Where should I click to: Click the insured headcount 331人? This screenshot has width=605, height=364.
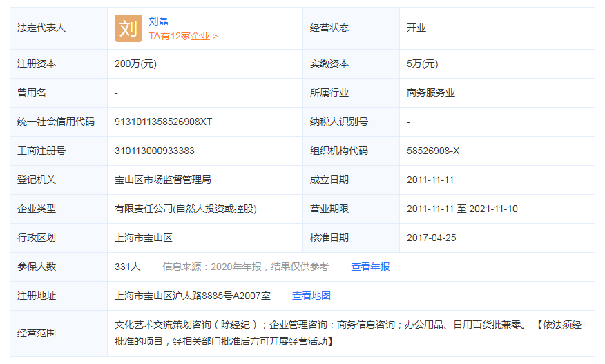pyautogui.click(x=128, y=267)
